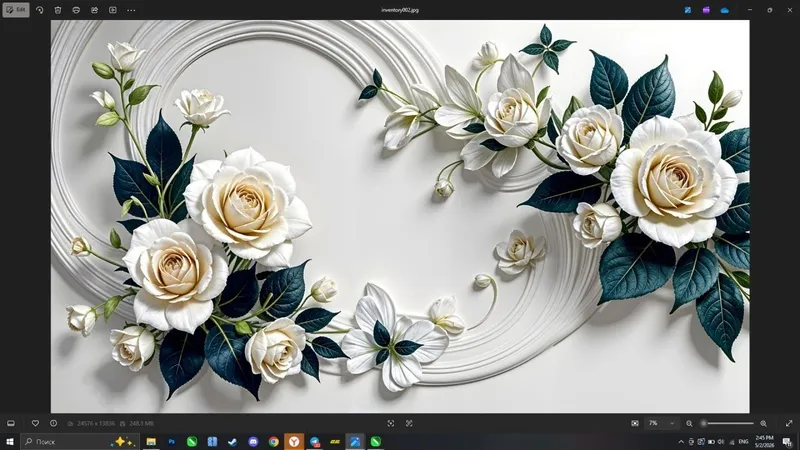Open Google Chrome from the taskbar
This screenshot has width=800, height=450.
[273, 442]
